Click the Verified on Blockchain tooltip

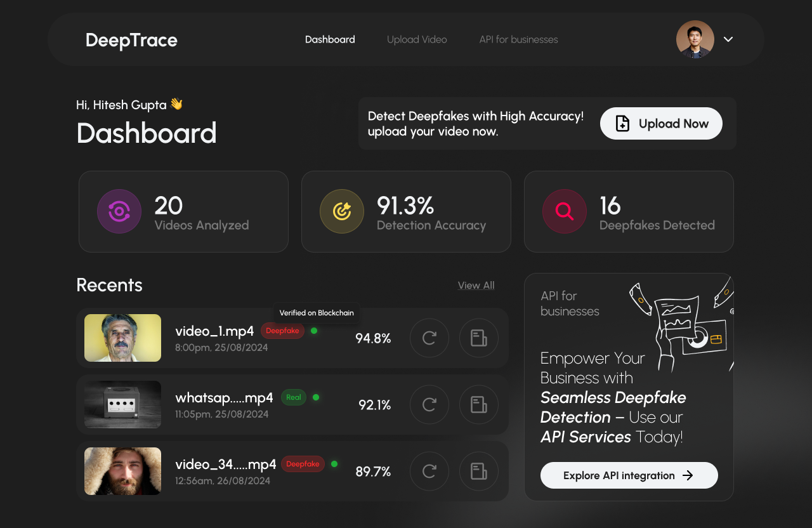click(x=317, y=313)
